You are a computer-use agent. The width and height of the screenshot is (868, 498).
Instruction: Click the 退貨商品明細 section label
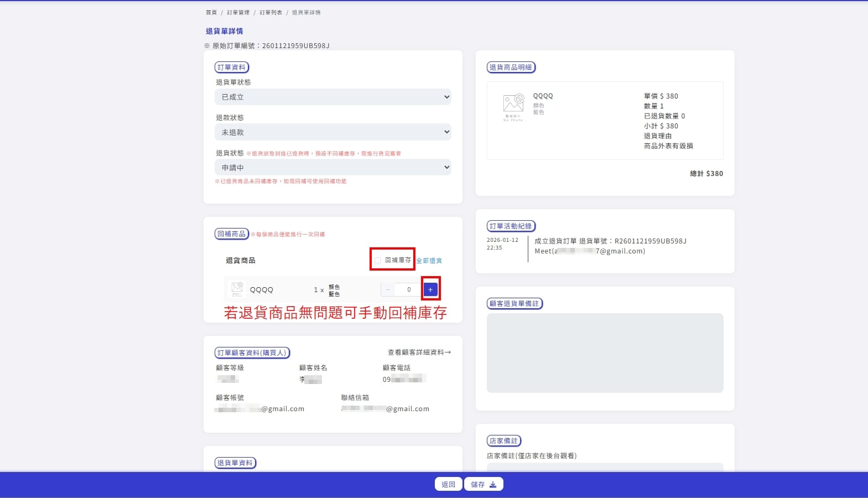click(511, 68)
